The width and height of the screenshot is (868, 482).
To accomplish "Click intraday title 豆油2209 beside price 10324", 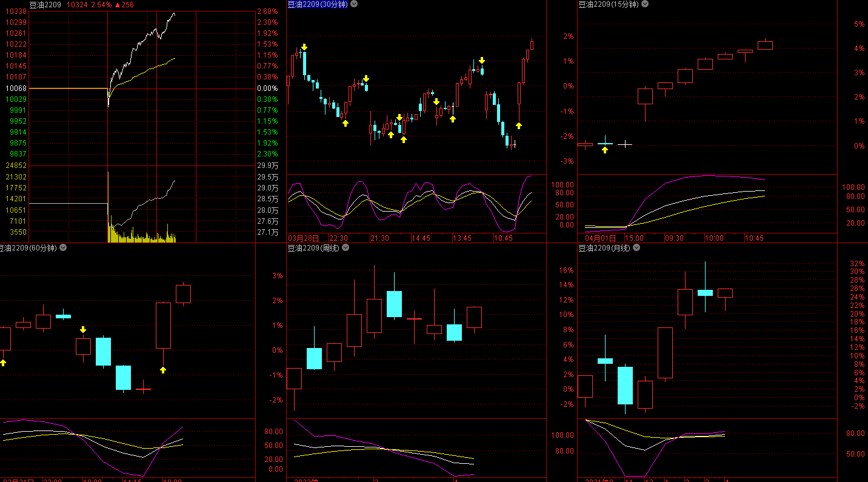I will pyautogui.click(x=45, y=4).
